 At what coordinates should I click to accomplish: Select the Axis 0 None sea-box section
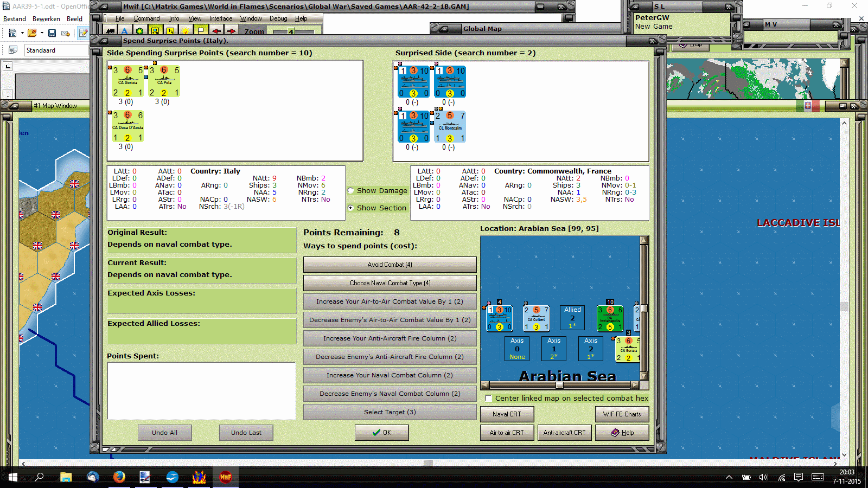coord(517,349)
